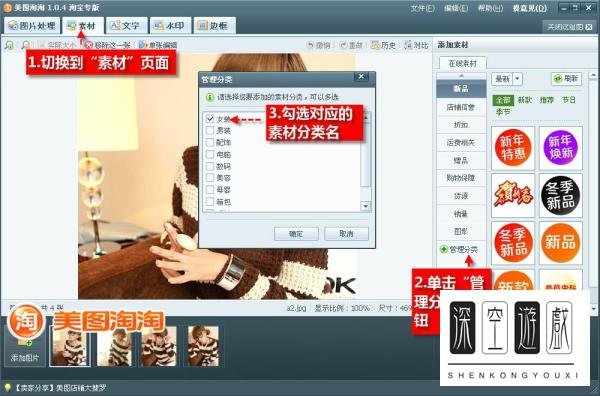The width and height of the screenshot is (600, 396).
Task: Click the 撤销 undo icon
Action: (x=310, y=45)
